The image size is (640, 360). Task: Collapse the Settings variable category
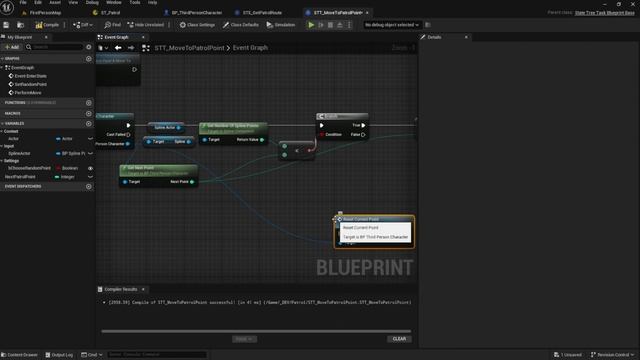coord(2,161)
